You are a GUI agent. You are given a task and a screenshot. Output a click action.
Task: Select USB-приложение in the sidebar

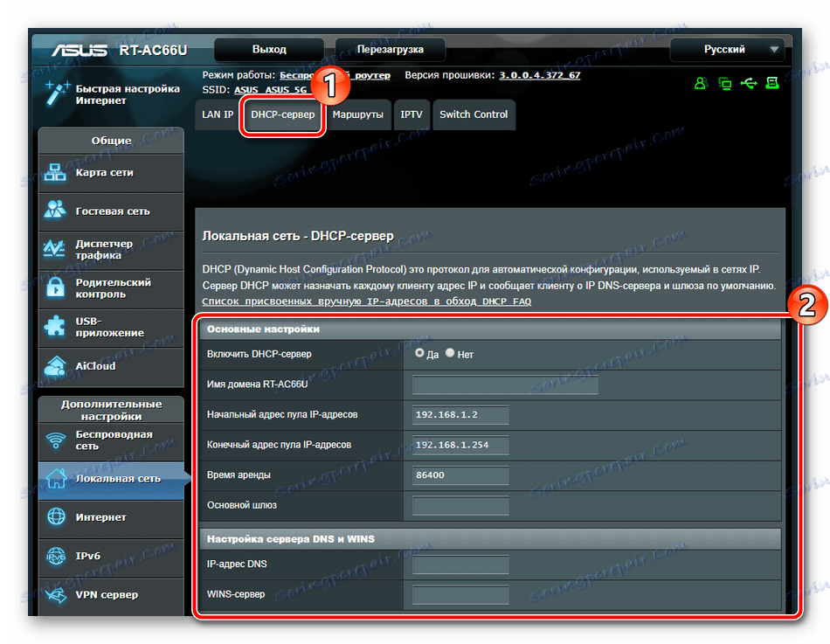point(109,327)
